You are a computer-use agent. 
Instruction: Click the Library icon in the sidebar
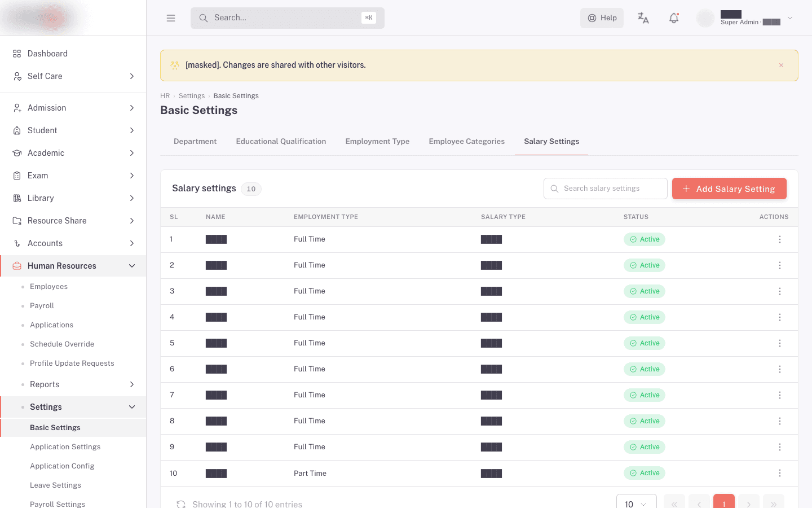pos(17,198)
